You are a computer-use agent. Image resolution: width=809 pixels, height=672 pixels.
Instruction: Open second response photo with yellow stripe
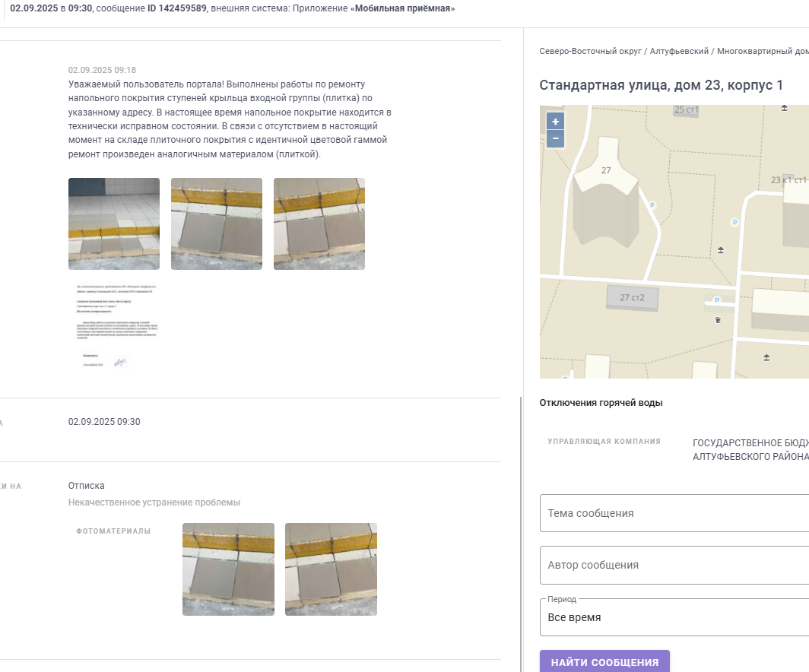(217, 223)
